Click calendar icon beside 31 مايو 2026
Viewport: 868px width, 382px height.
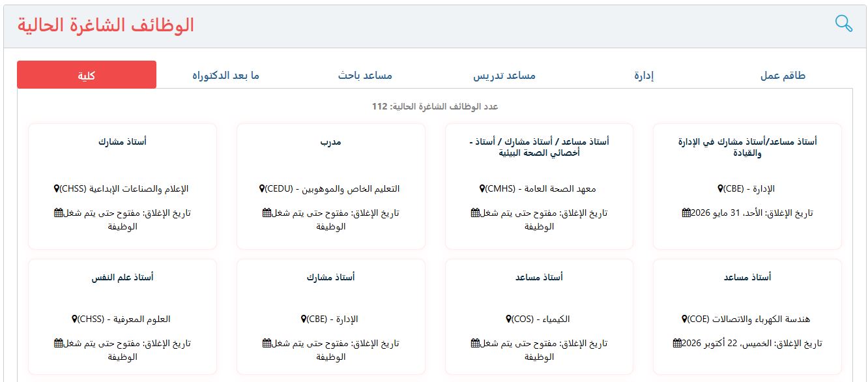(x=686, y=213)
